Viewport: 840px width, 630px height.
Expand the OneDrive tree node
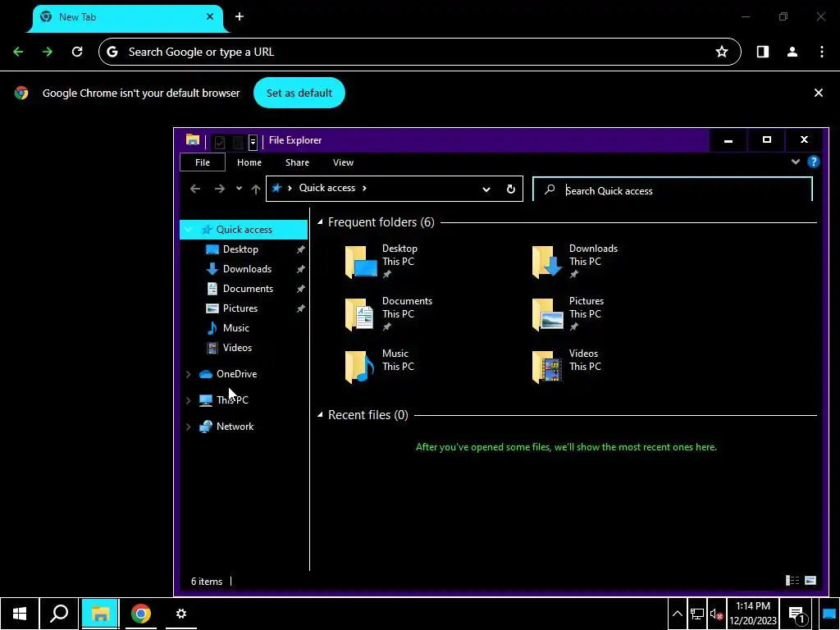pyautogui.click(x=188, y=374)
